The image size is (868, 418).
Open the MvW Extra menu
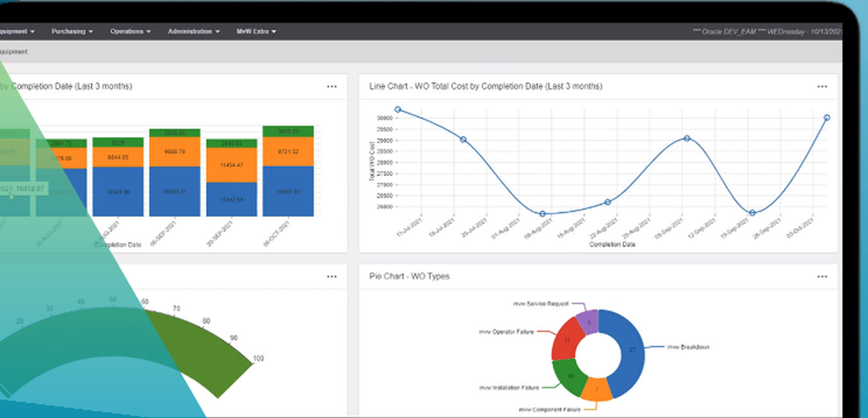[x=256, y=31]
